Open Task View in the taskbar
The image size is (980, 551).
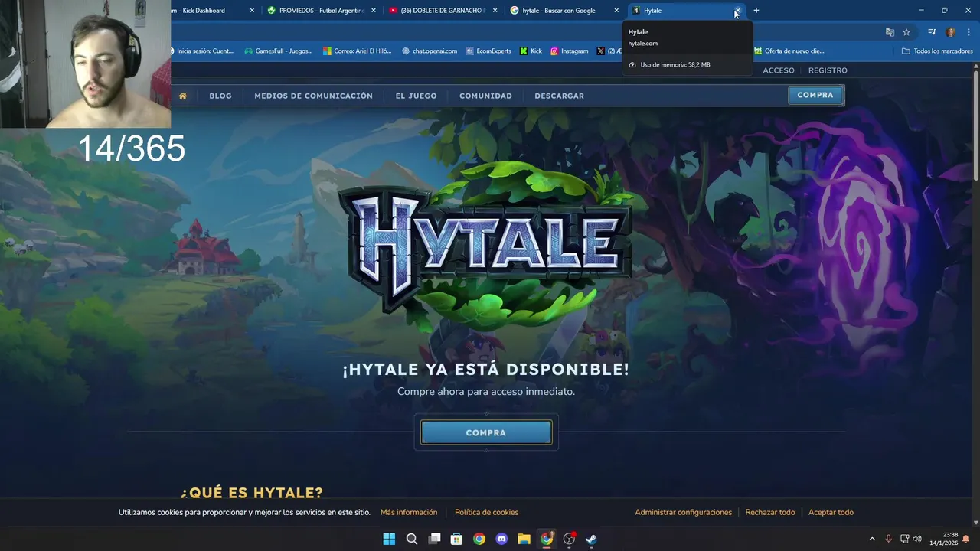(x=434, y=539)
